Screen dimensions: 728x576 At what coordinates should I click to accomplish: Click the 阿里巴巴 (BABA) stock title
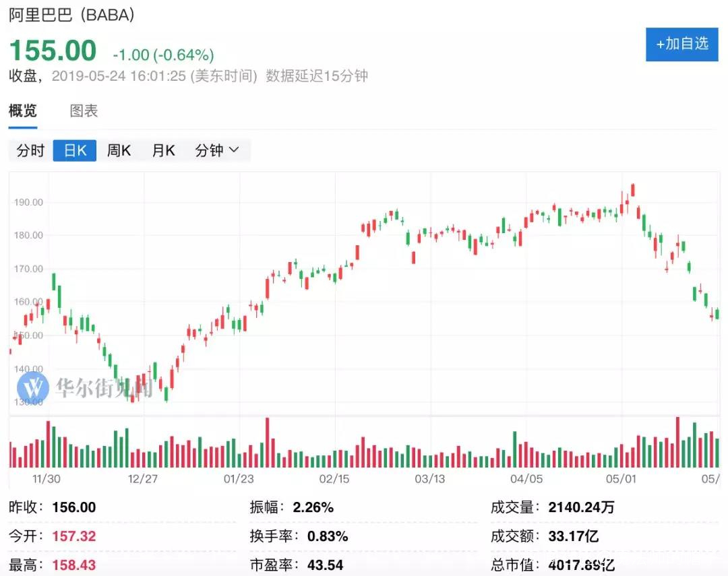click(x=71, y=15)
